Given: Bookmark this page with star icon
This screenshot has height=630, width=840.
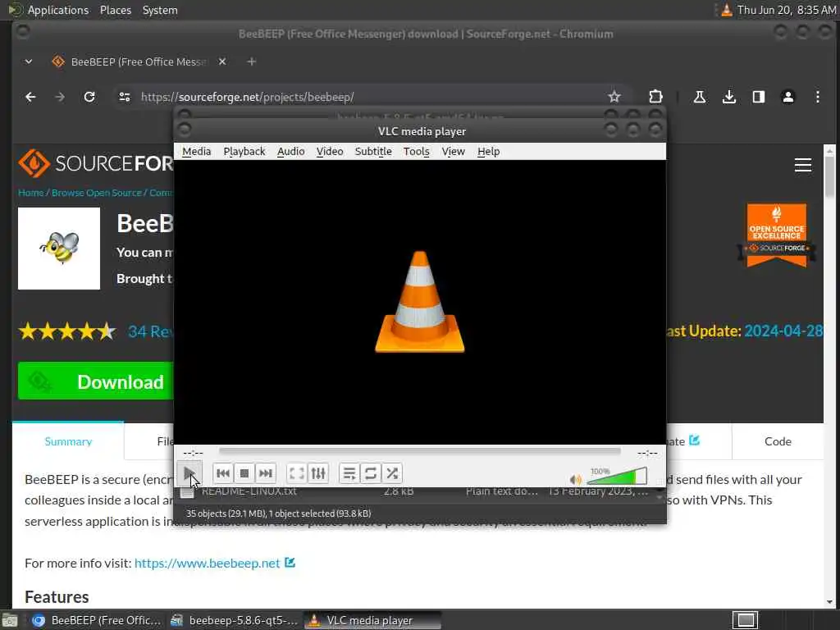Looking at the screenshot, I should (614, 97).
